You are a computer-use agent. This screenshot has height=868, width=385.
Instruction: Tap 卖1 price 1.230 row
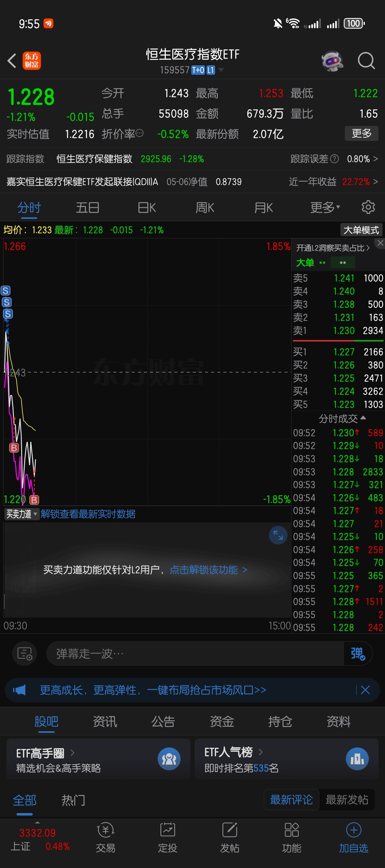point(338,330)
